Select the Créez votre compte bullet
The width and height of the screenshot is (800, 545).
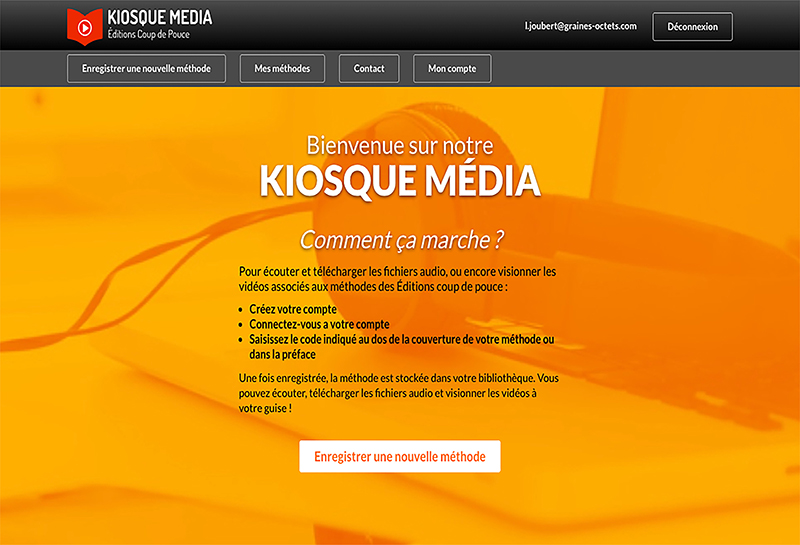(x=293, y=309)
